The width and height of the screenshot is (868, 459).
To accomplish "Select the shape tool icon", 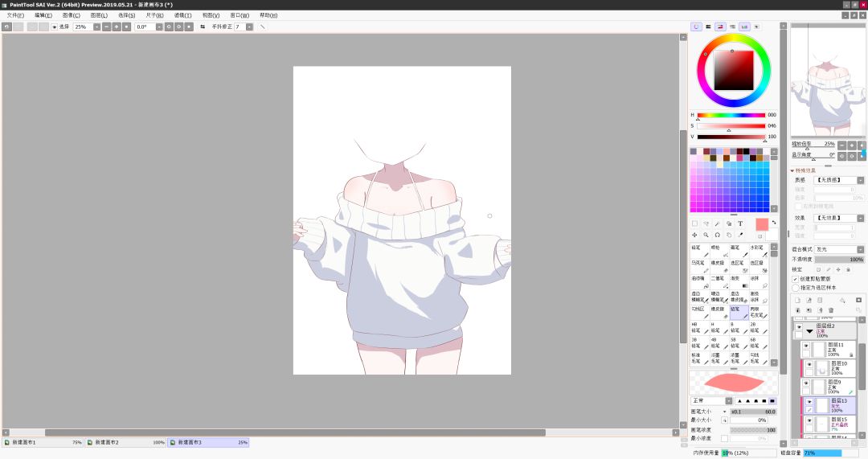I will [x=729, y=223].
